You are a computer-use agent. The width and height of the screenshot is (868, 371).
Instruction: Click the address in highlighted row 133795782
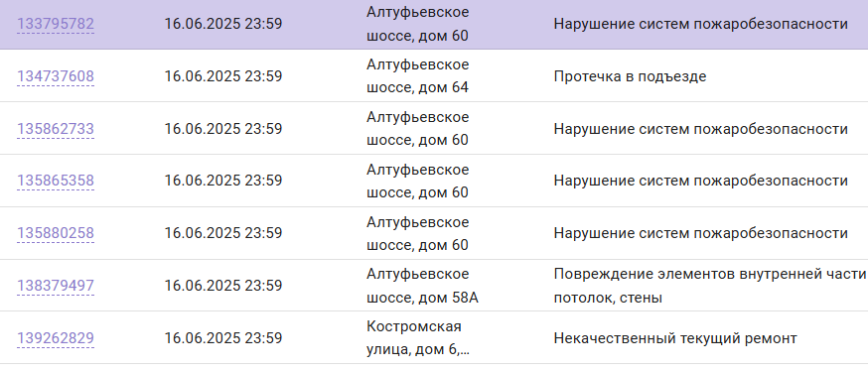tap(418, 25)
